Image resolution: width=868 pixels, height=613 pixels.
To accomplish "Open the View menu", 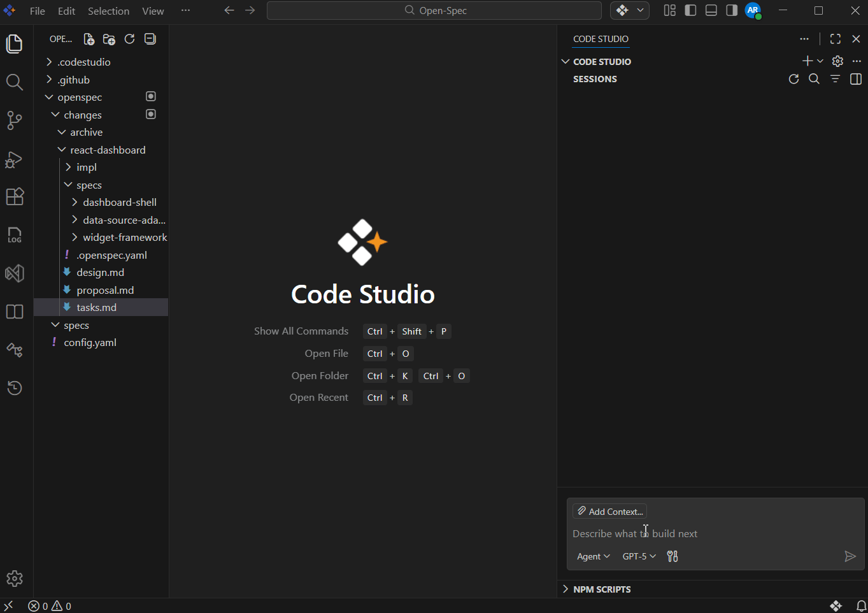I will 153,11.
